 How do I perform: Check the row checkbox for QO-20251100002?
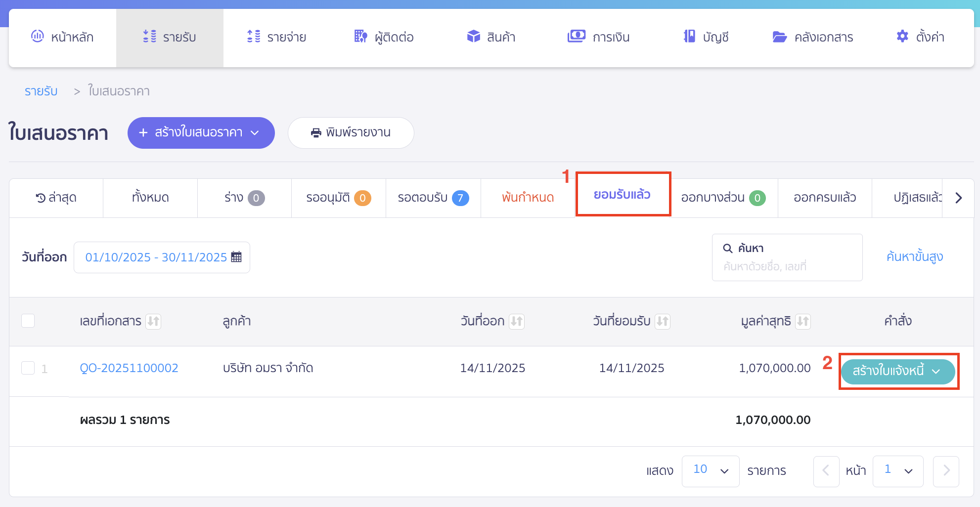click(x=28, y=368)
